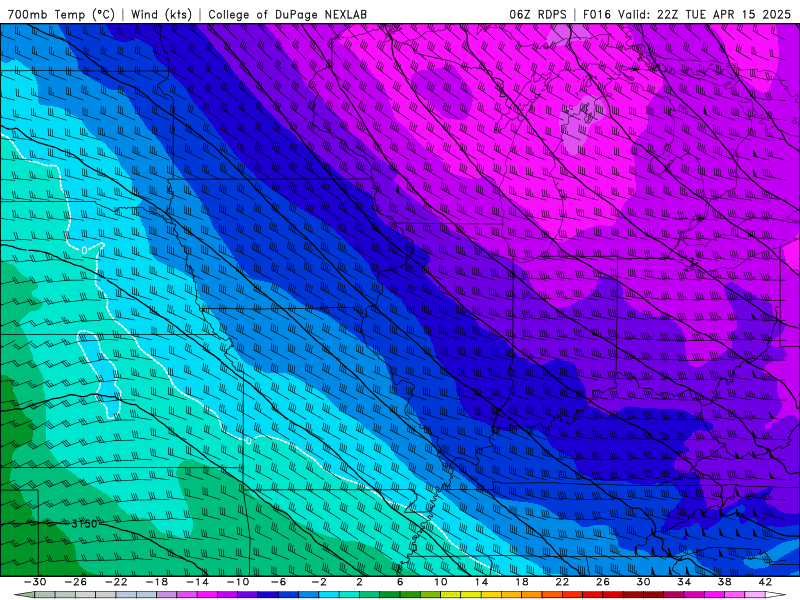Click the positive '26' temperature scale label
The height and width of the screenshot is (600, 800).
click(x=603, y=582)
